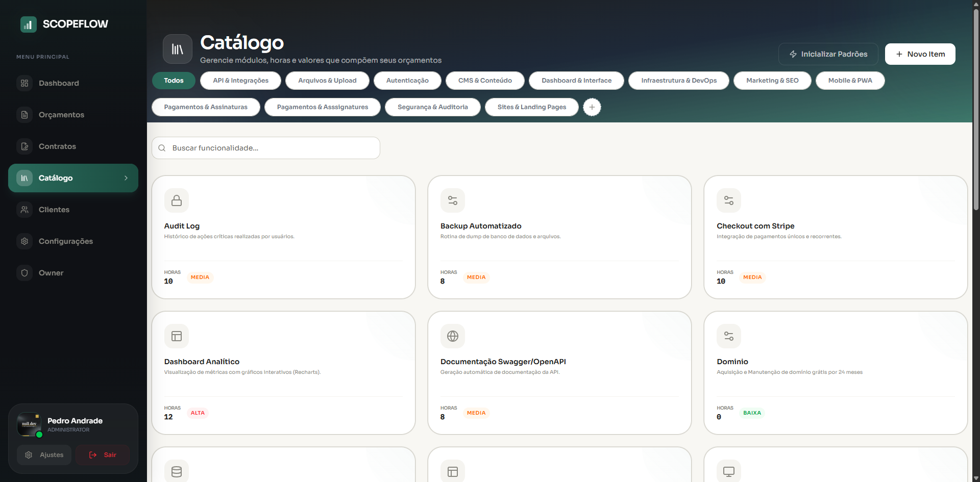Click MEDIA badge on Audit Log card
980x482 pixels.
point(200,277)
